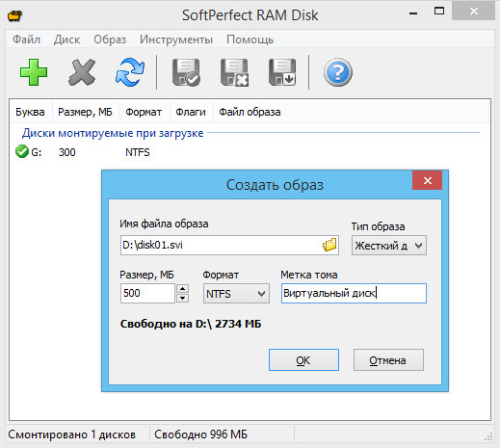Open the Инструменты menu

(x=176, y=40)
